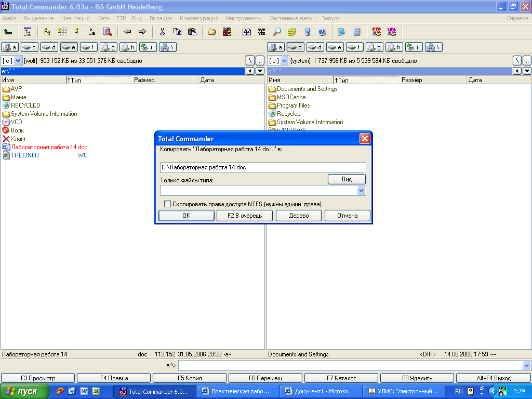This screenshot has height=399, width=532.
Task: Open network neighborhood button in right drive bar
Action: pyautogui.click(x=434, y=47)
